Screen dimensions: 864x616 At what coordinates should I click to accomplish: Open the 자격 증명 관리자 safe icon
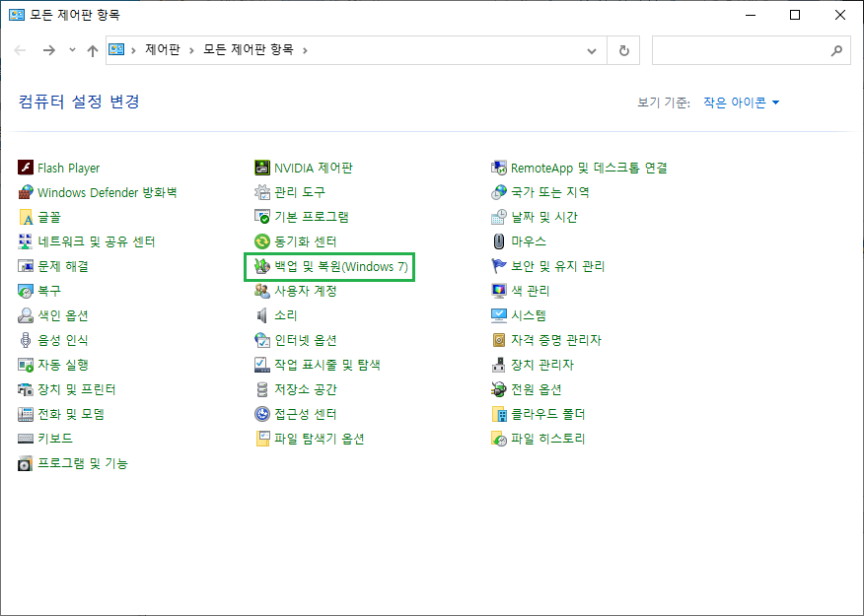tap(499, 340)
